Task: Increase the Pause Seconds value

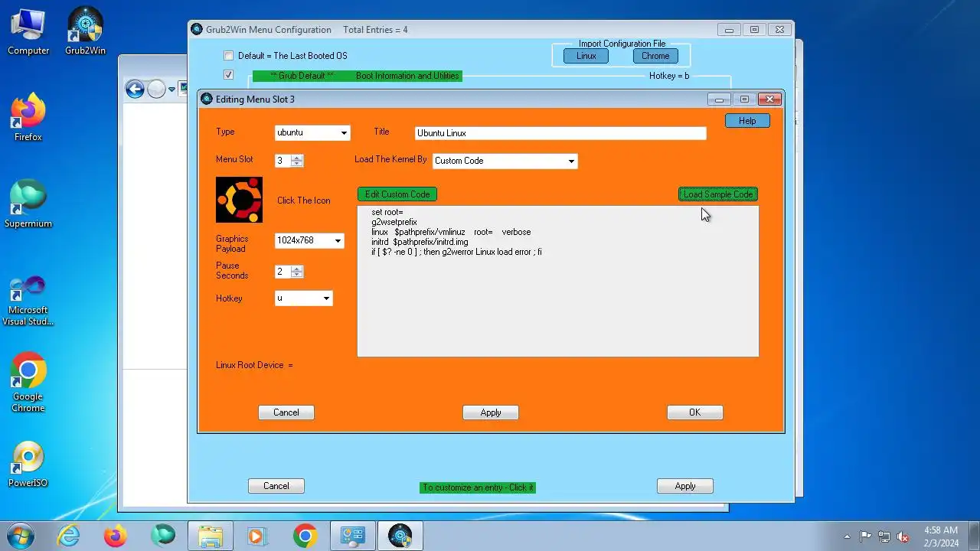Action: (x=297, y=269)
